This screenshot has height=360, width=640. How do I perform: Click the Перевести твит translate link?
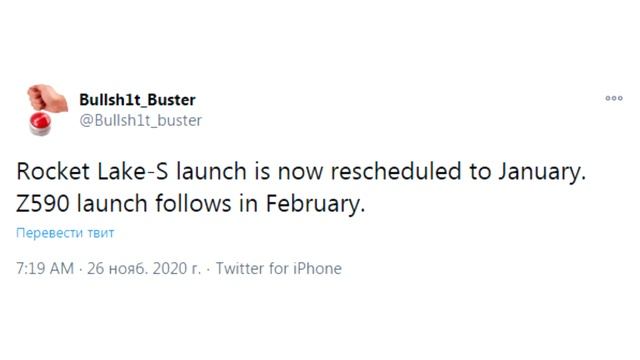coord(65,233)
